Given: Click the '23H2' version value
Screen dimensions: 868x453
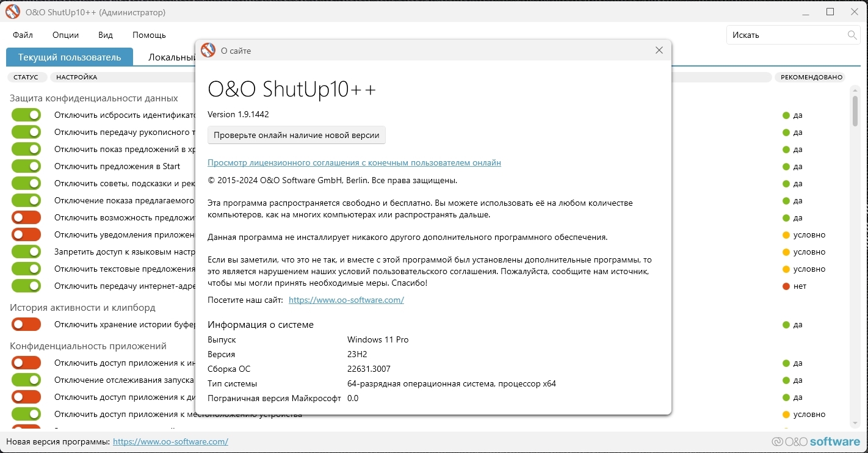Looking at the screenshot, I should tap(357, 354).
